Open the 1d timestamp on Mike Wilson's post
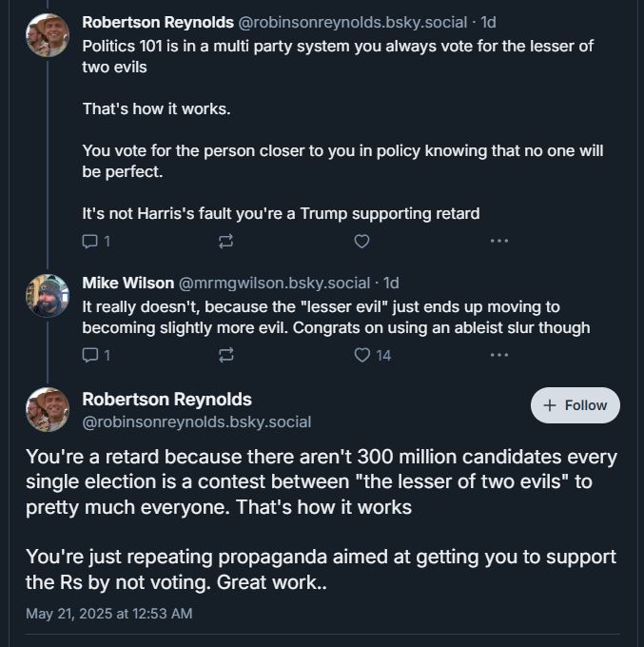The image size is (644, 647). tap(390, 283)
